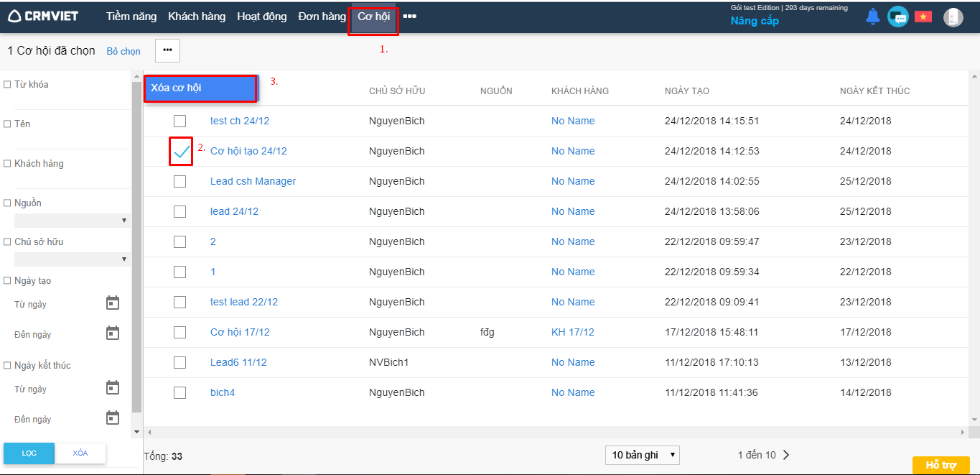Screen dimensions: 980x475
Task: Tick the 'Lead csh Manager' row checkbox
Action: (179, 181)
